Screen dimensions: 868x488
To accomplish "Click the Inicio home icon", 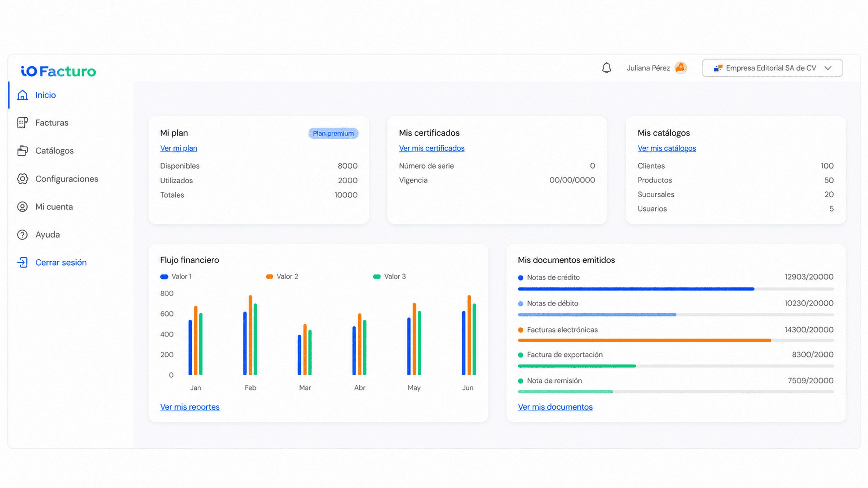I will point(22,95).
